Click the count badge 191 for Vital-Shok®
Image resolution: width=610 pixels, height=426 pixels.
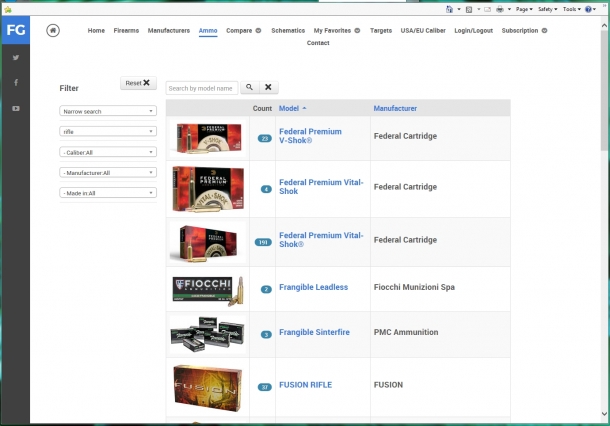(263, 242)
